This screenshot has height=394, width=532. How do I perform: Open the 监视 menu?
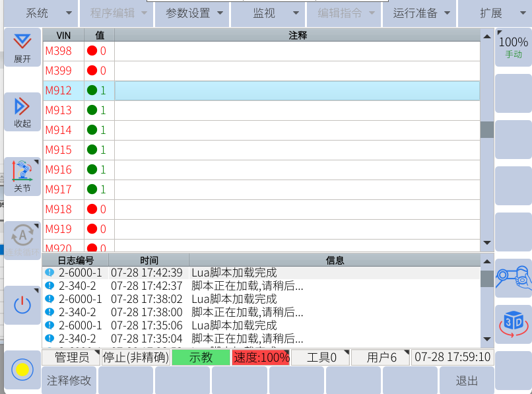267,13
